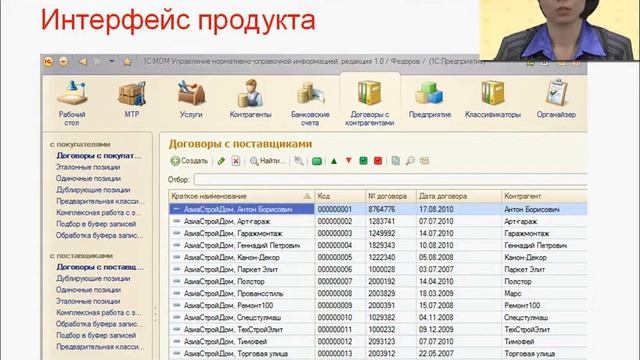Select row АзиаСтройДом, Геннадий Петрович
The height and width of the screenshot is (360, 640).
click(378, 245)
